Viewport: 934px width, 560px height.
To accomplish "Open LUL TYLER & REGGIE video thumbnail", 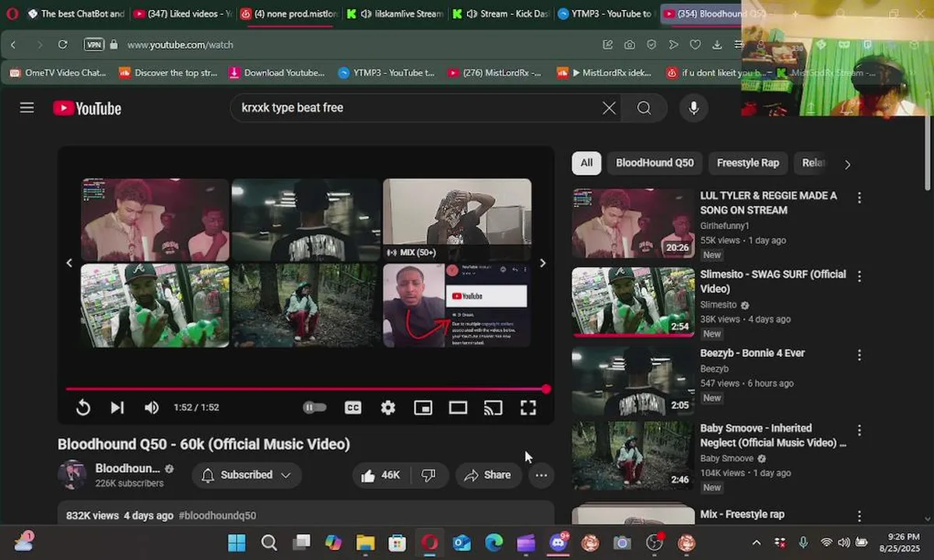I will pos(634,223).
